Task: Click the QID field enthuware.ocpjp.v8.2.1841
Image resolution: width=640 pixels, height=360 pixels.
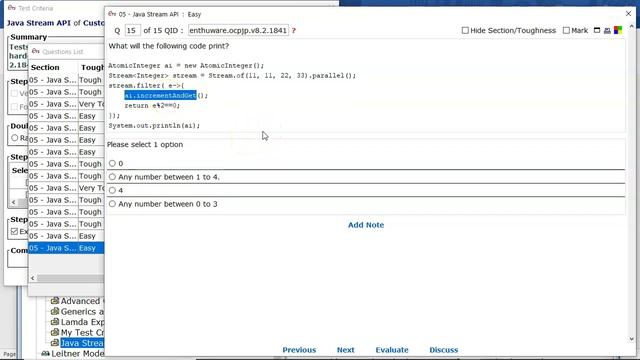Action: (238, 31)
